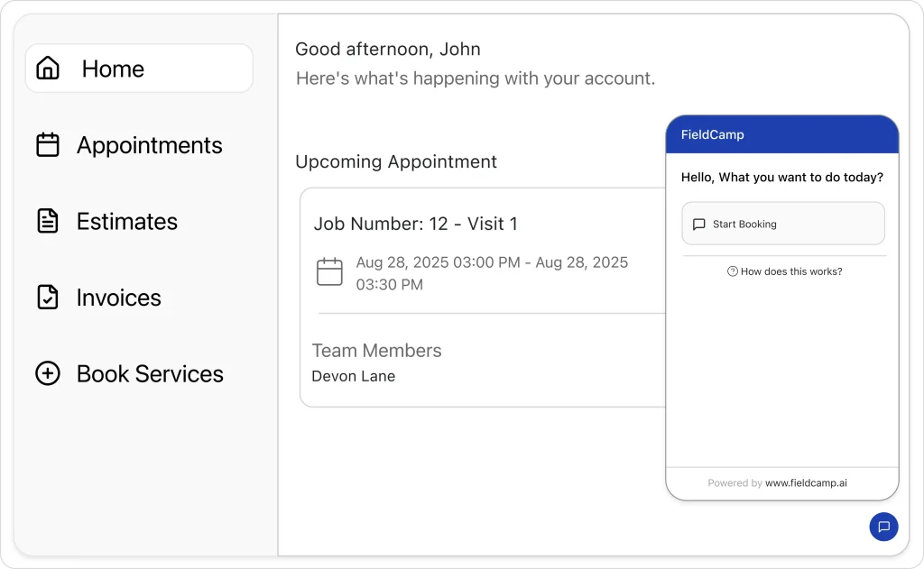Screen dimensions: 924x569
Task: Click the calendar icon beside Appointments
Action: click(x=48, y=145)
